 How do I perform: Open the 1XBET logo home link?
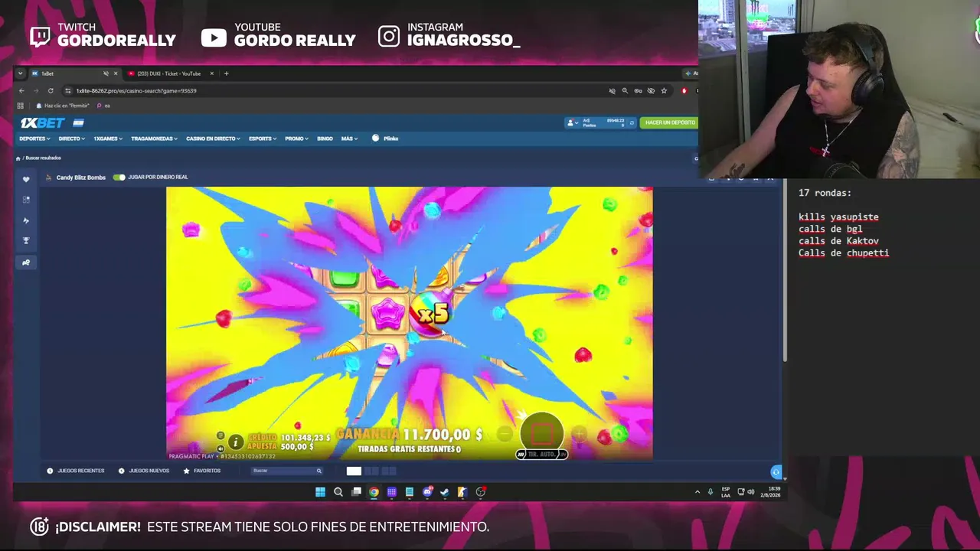click(41, 122)
